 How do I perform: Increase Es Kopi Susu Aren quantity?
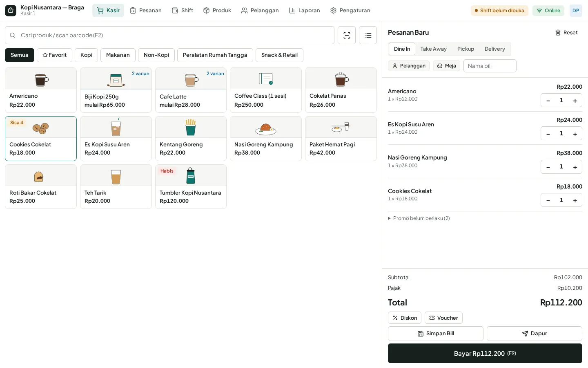575,134
